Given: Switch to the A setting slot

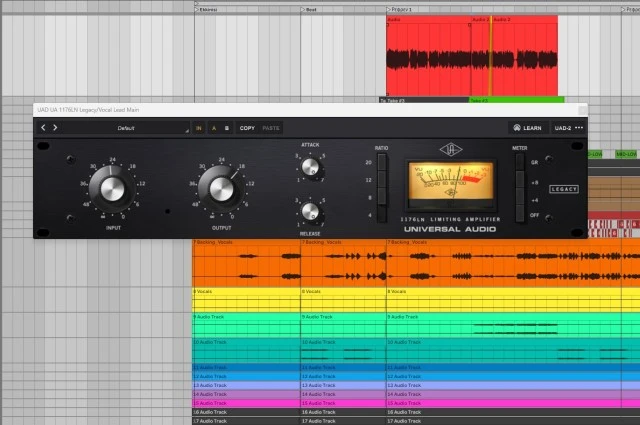Looking at the screenshot, I should point(214,128).
